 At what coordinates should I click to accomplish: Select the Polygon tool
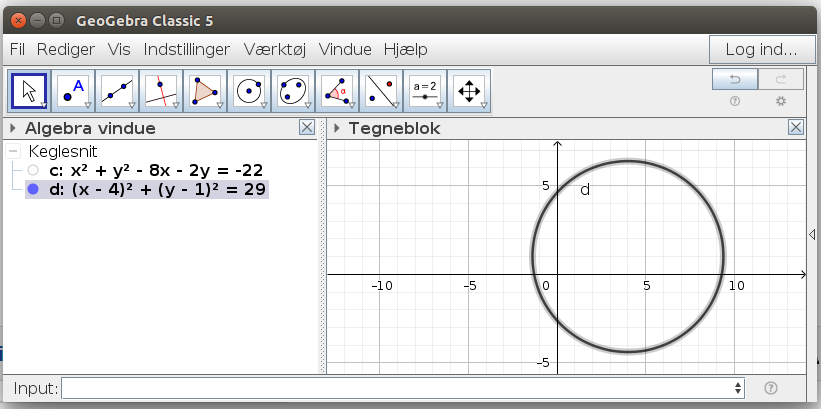205,91
